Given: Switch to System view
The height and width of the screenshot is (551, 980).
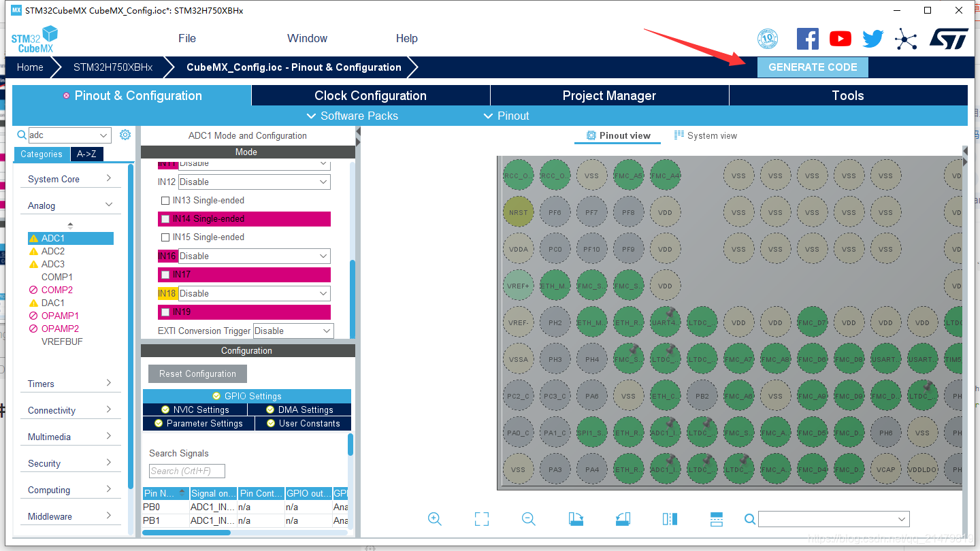Looking at the screenshot, I should pos(706,135).
